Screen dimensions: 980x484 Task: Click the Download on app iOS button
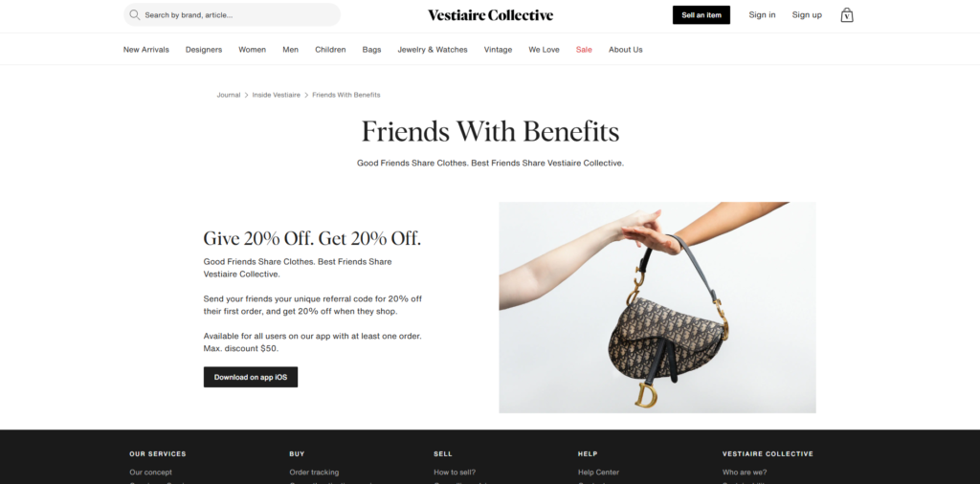[251, 377]
